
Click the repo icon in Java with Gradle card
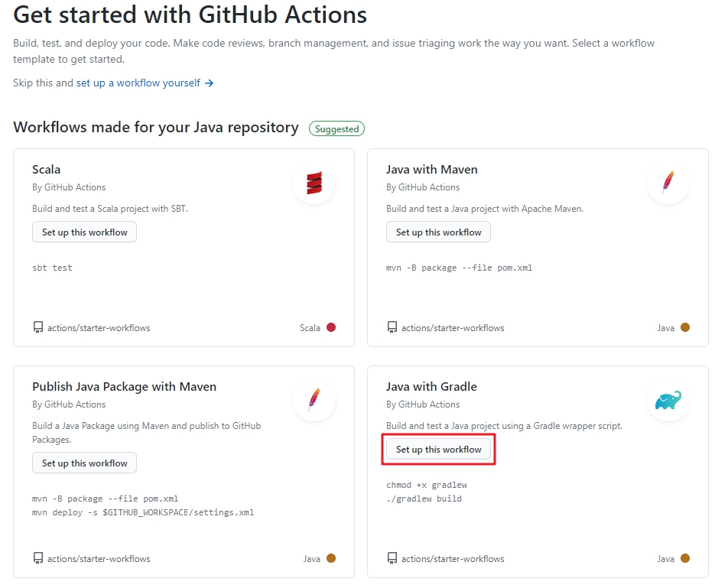[392, 558]
